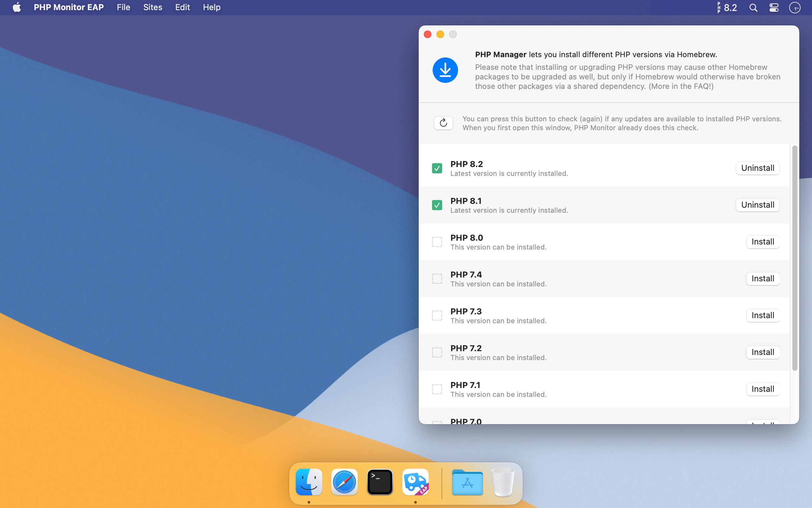The height and width of the screenshot is (508, 812).
Task: Select the PHP 8.2 version title
Action: [467, 164]
